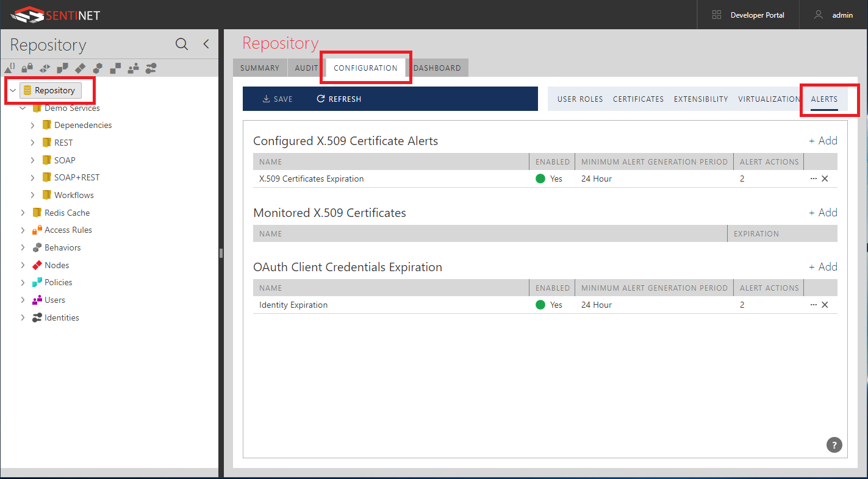
Task: Open the Certificates sub-tab
Action: point(638,99)
